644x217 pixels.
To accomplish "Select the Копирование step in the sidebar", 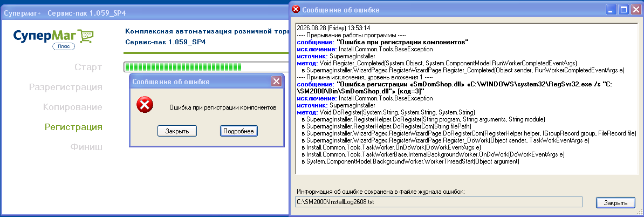I will 73,107.
